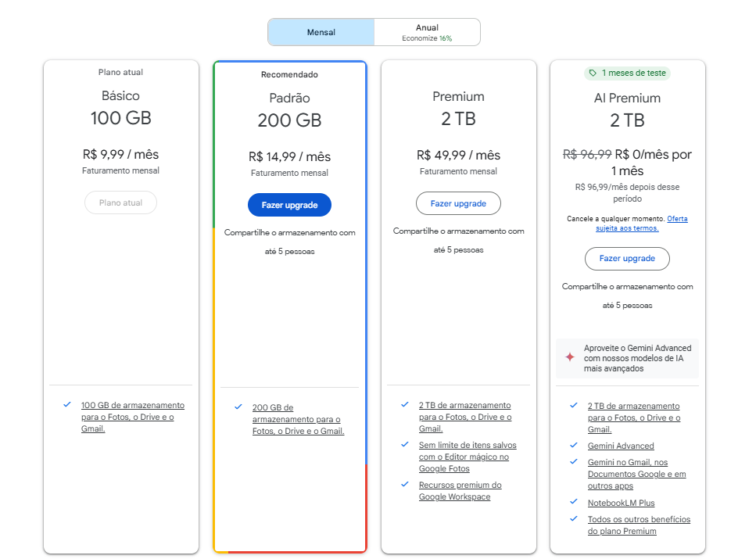Click checkmark beside Todos os outros benefícios
756x559 pixels.
(574, 518)
